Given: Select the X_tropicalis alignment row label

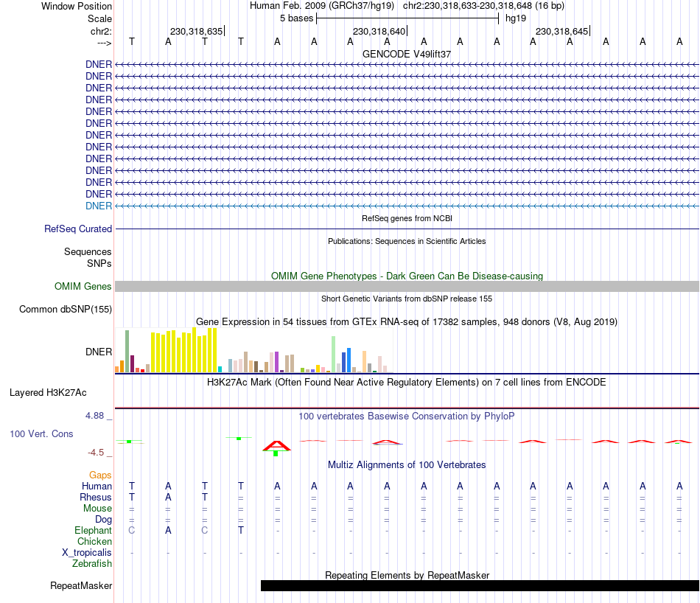Looking at the screenshot, I should pyautogui.click(x=87, y=553).
